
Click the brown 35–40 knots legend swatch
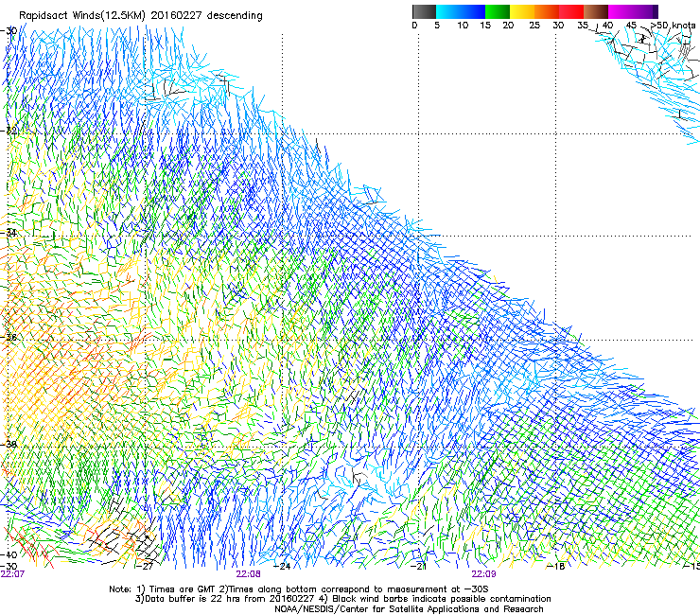[x=596, y=11]
